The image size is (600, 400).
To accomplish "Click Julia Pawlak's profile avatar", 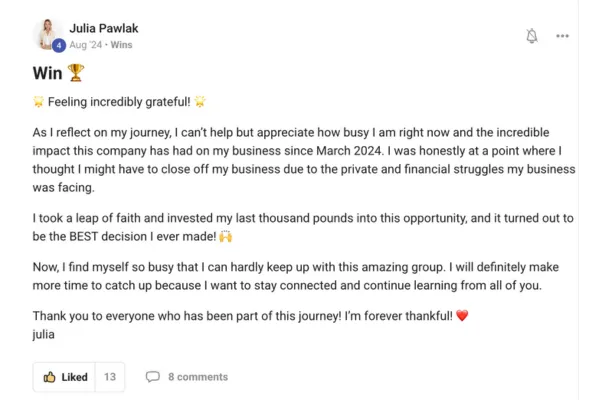I will tap(47, 34).
